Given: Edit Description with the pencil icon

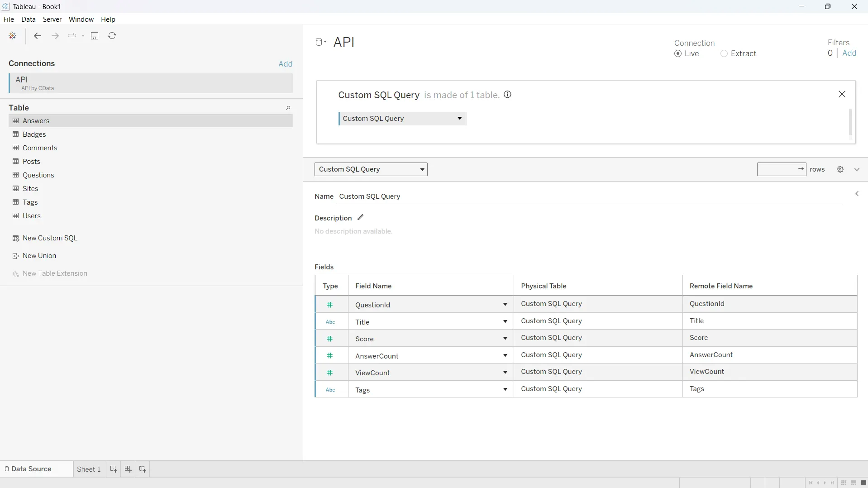Looking at the screenshot, I should [x=360, y=217].
